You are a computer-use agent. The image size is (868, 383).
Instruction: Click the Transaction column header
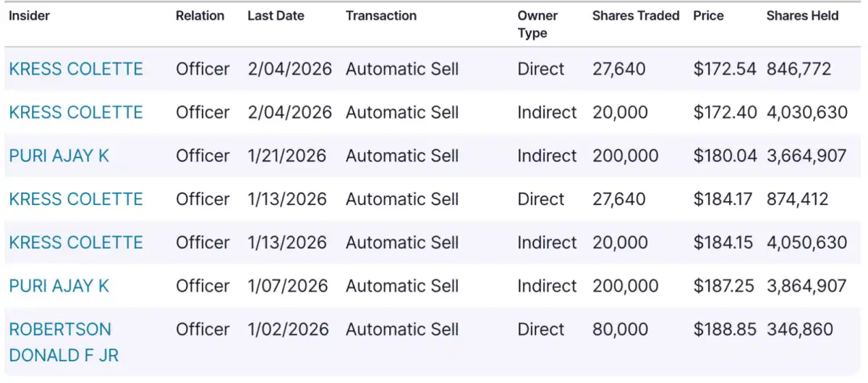coord(381,16)
